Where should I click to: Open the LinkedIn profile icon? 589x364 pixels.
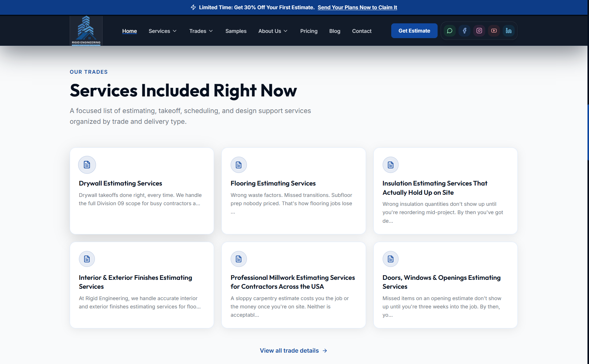(509, 31)
